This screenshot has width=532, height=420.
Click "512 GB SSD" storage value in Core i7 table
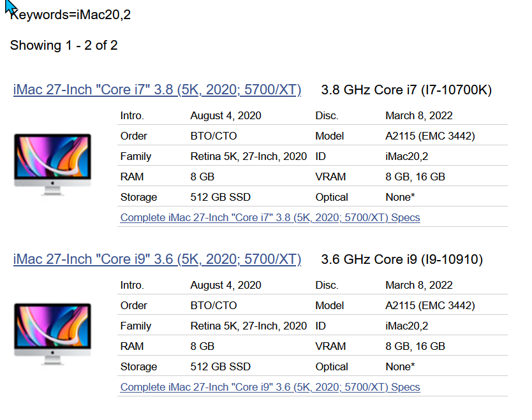(x=221, y=197)
